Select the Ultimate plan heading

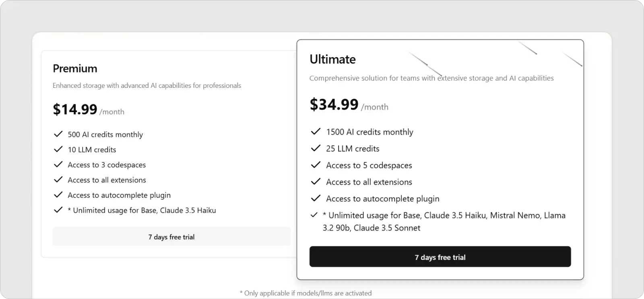332,59
